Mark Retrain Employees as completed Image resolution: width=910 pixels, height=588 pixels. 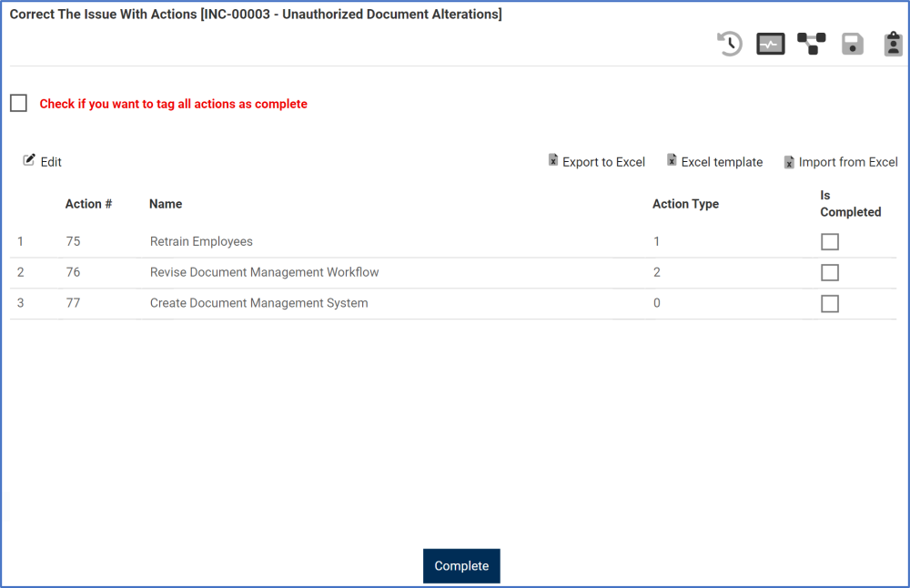(x=830, y=242)
